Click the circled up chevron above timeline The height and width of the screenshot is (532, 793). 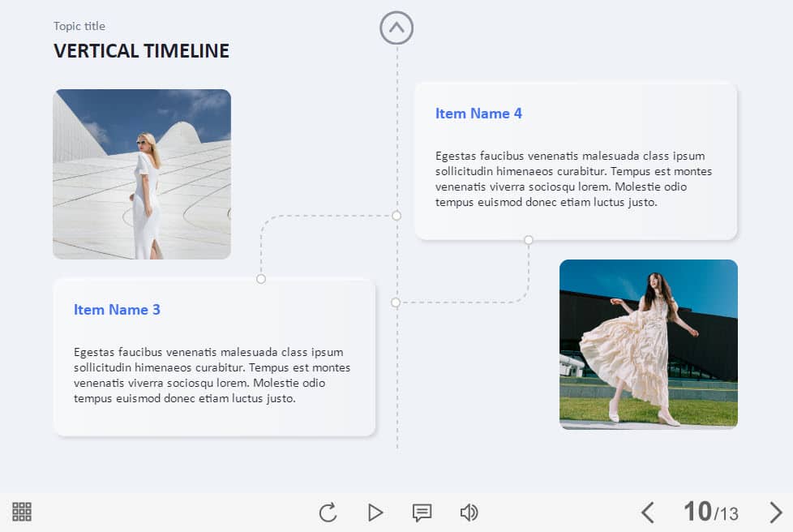click(396, 28)
